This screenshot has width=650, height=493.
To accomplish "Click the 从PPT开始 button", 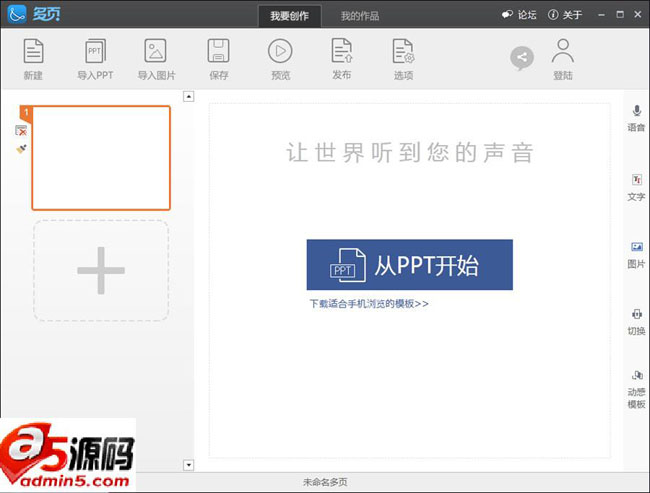I will pyautogui.click(x=409, y=265).
